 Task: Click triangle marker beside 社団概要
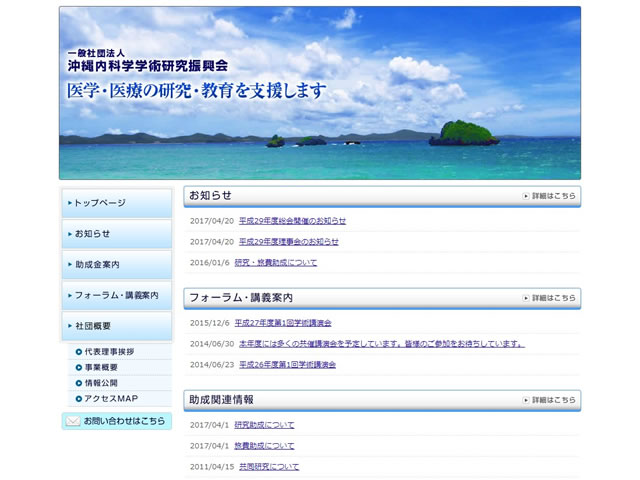pyautogui.click(x=70, y=326)
